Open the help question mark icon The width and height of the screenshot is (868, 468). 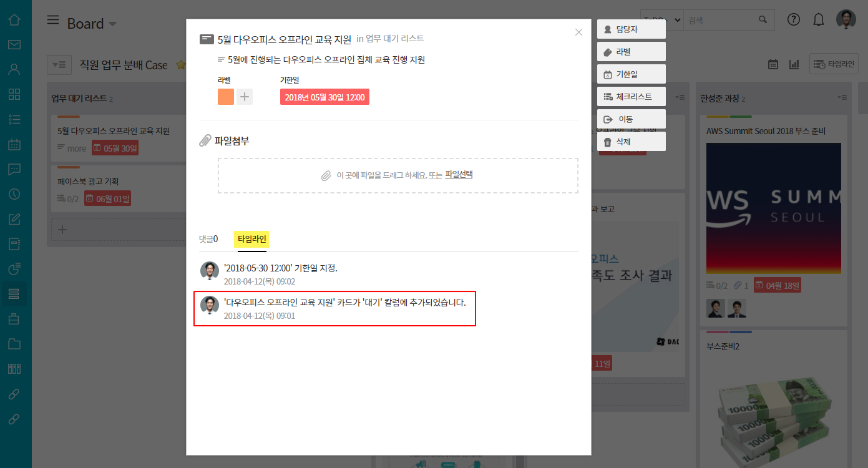pyautogui.click(x=793, y=20)
